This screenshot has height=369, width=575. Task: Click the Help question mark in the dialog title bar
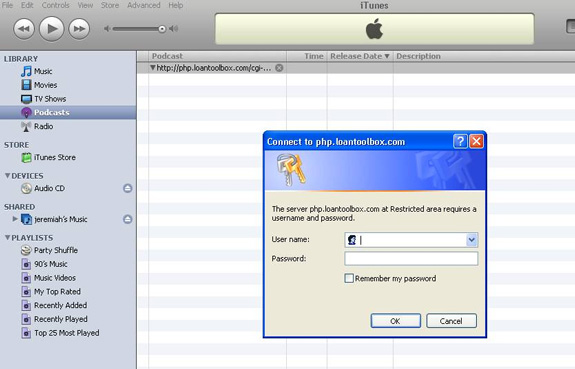(x=460, y=141)
